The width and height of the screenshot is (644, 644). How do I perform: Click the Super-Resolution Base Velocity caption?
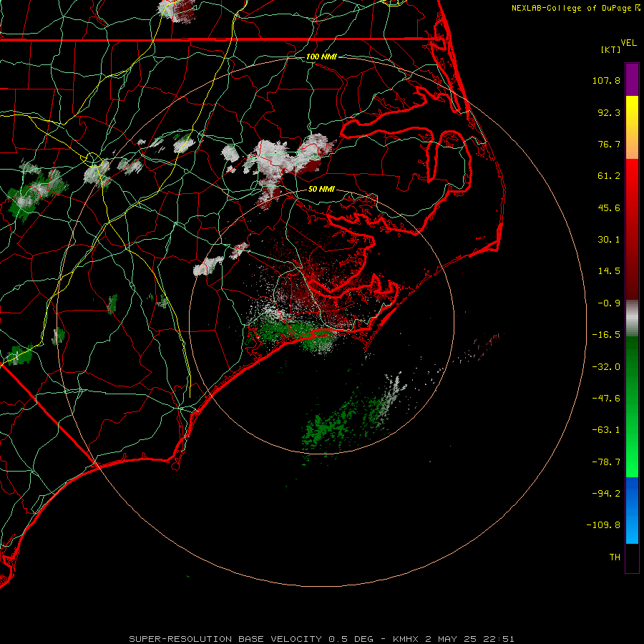pos(321,639)
